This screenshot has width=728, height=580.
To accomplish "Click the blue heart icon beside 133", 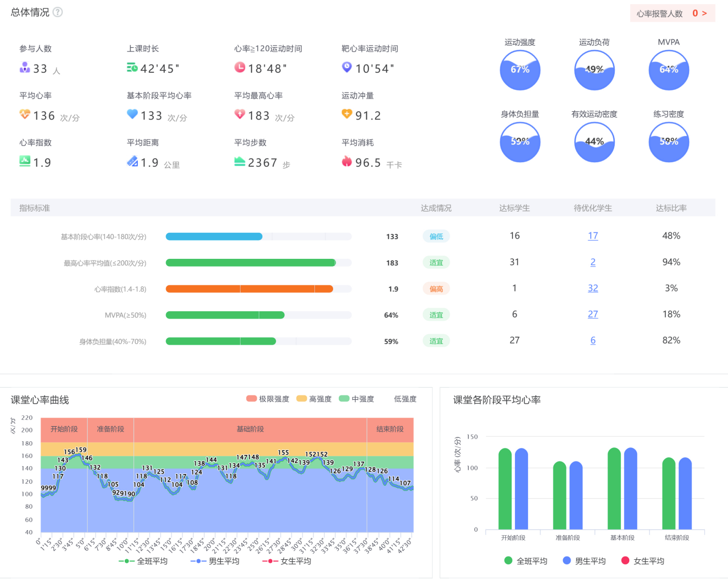I will coord(132,114).
